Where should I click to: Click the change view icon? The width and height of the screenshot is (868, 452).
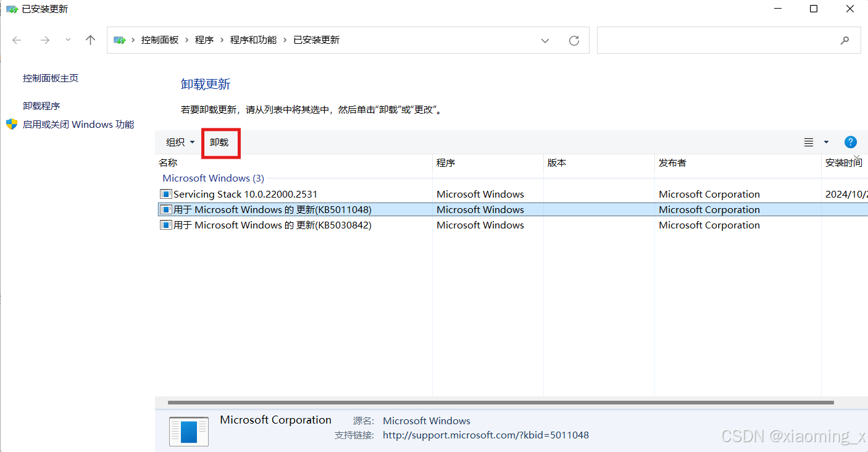coord(809,143)
